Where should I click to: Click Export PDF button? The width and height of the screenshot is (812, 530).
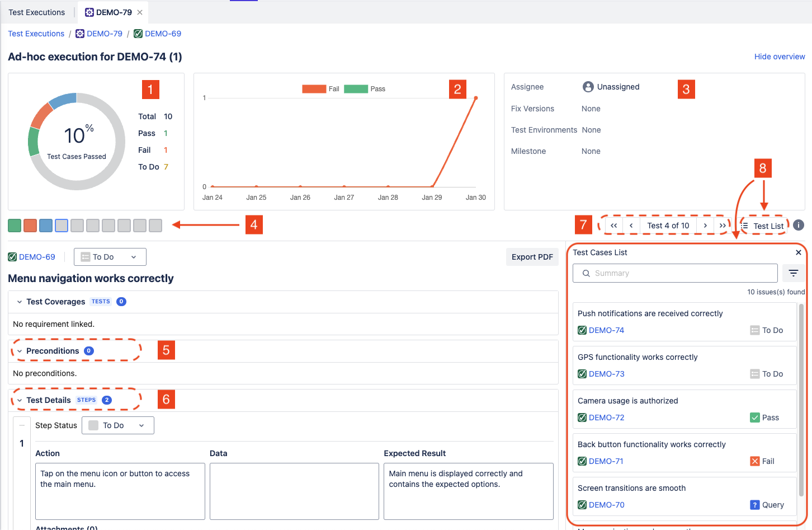tap(532, 257)
